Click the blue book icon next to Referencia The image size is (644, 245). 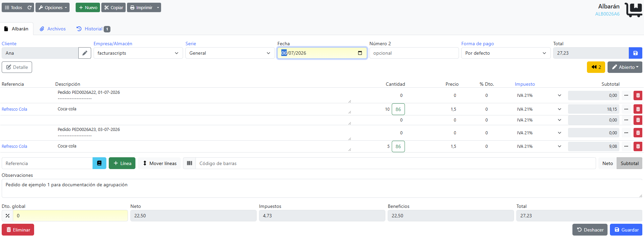(99, 163)
